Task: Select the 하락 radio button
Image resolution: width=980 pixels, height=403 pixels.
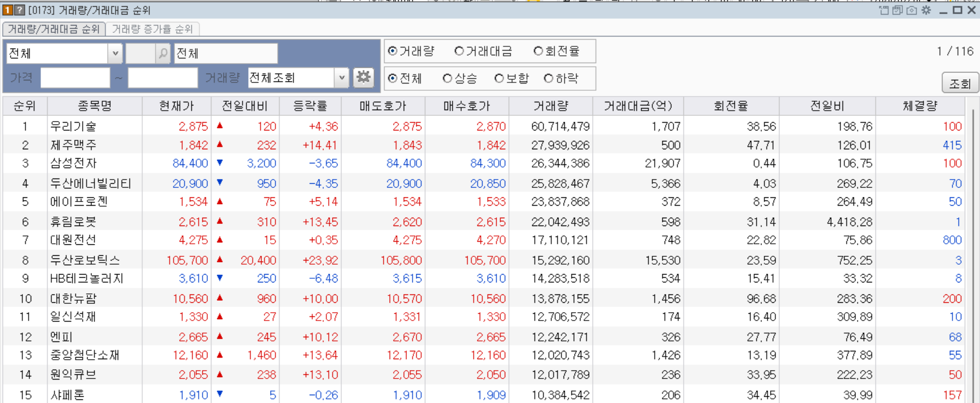Action: [x=561, y=78]
